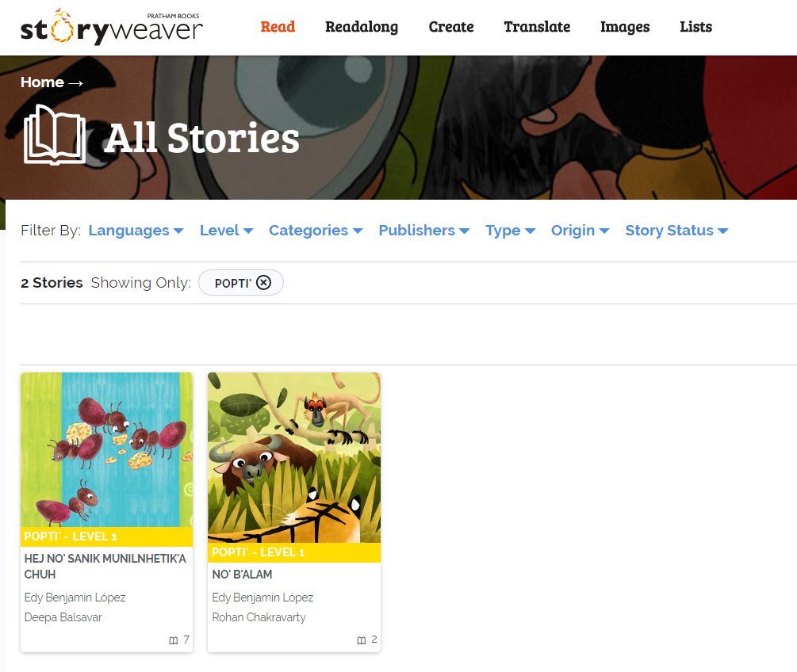This screenshot has width=797, height=672.
Task: Click the read count book icon on the ants story
Action: (x=174, y=640)
